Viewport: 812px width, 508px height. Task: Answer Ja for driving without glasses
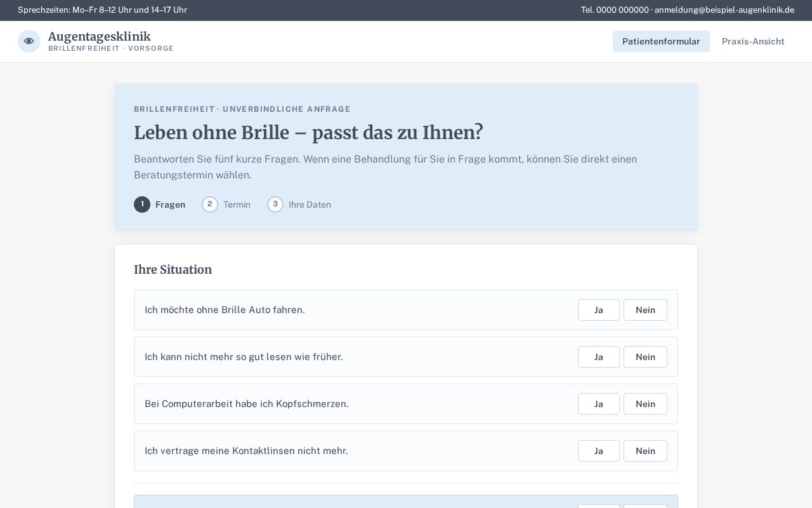click(599, 310)
